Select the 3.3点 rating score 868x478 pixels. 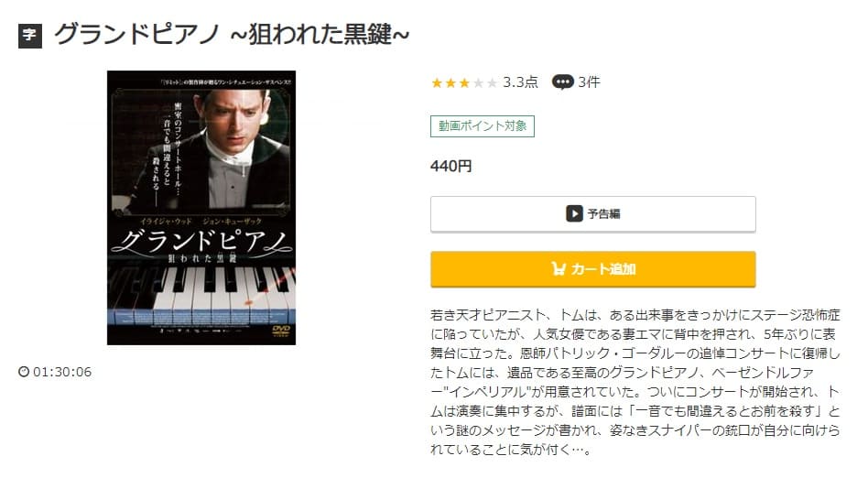click(520, 82)
